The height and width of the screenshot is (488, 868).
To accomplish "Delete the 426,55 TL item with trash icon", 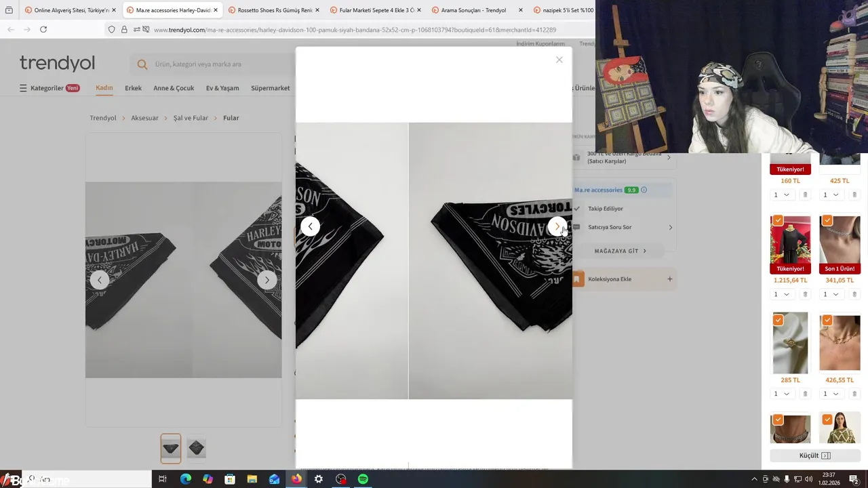I will pos(854,394).
